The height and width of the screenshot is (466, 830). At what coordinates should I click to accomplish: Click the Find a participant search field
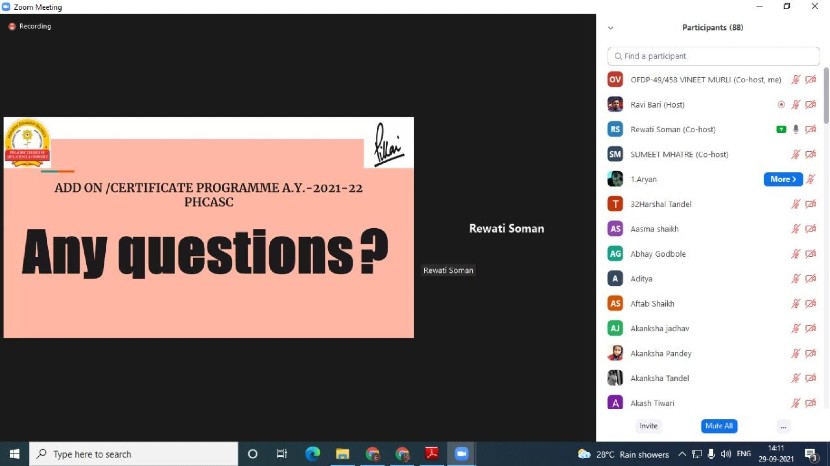[712, 56]
